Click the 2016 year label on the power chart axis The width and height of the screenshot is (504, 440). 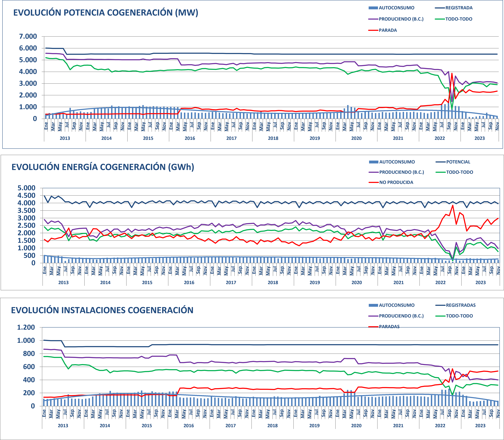190,138
